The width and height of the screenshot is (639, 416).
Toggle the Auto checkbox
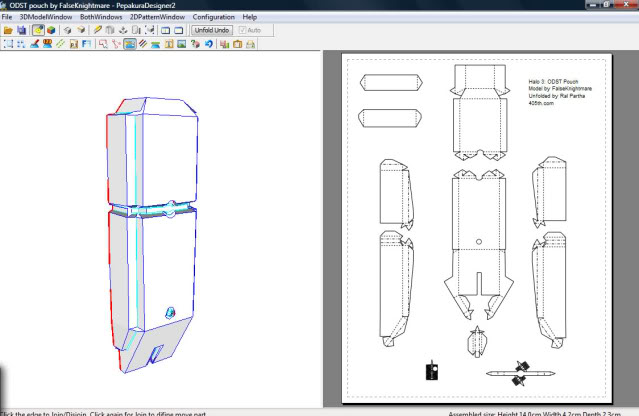pos(249,30)
